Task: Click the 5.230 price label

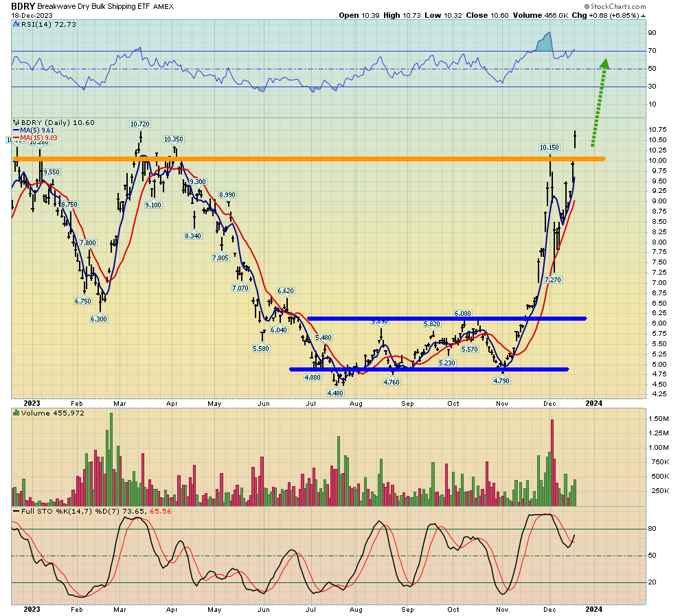Action: (447, 363)
